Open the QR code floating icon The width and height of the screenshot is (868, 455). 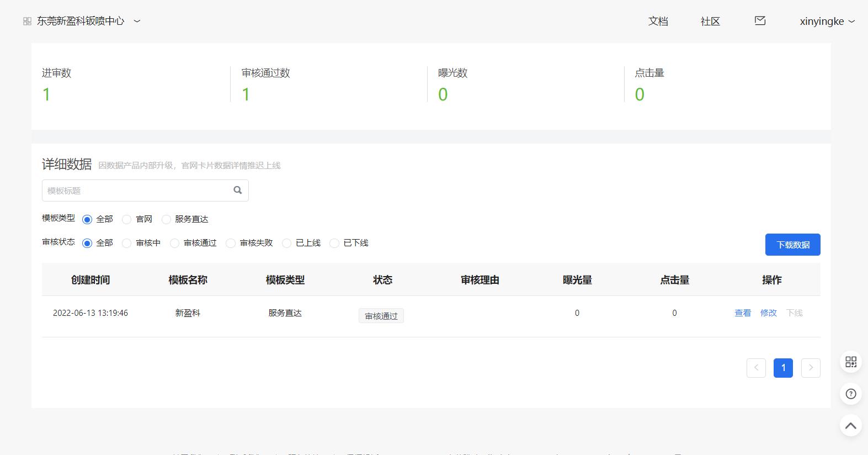(x=850, y=362)
